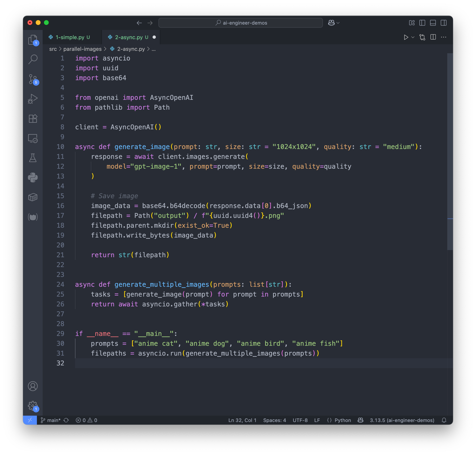
Task: Open the Python extension sidebar icon
Action: click(x=33, y=177)
